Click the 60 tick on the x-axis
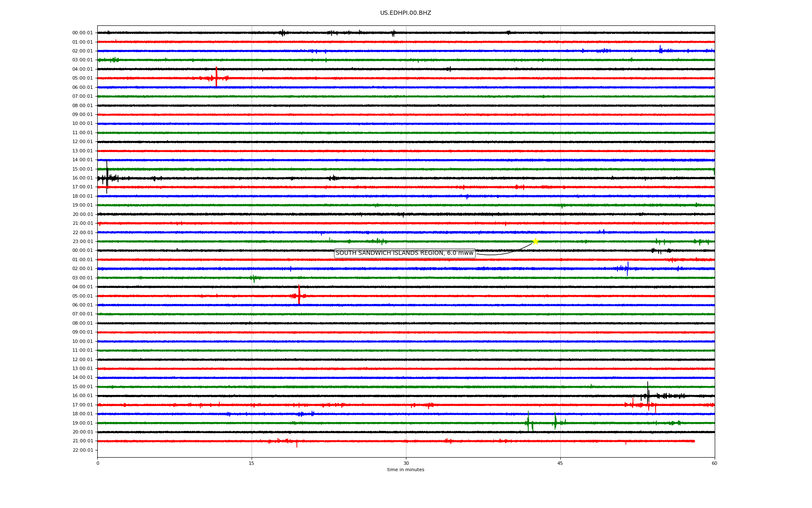 click(714, 463)
